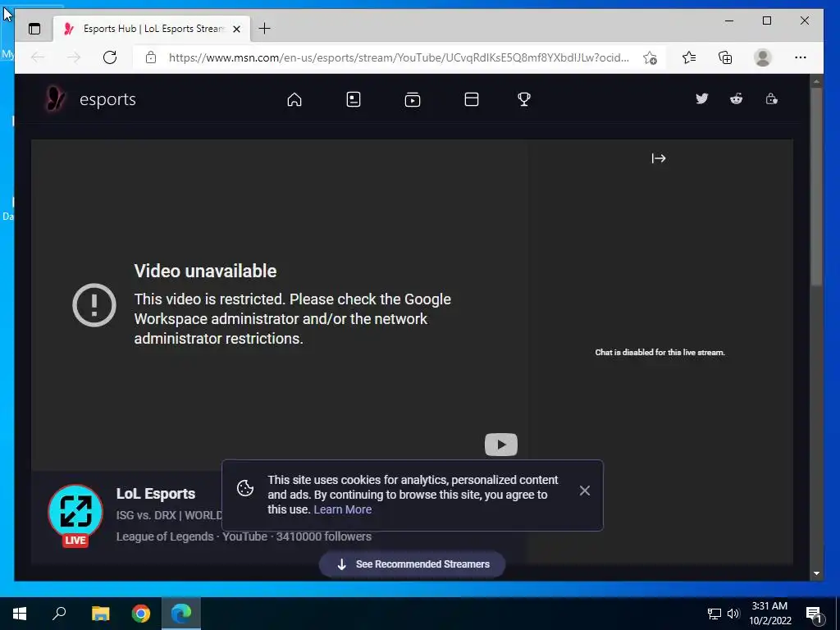
Task: Dismiss the cookie notice with X
Action: click(584, 491)
